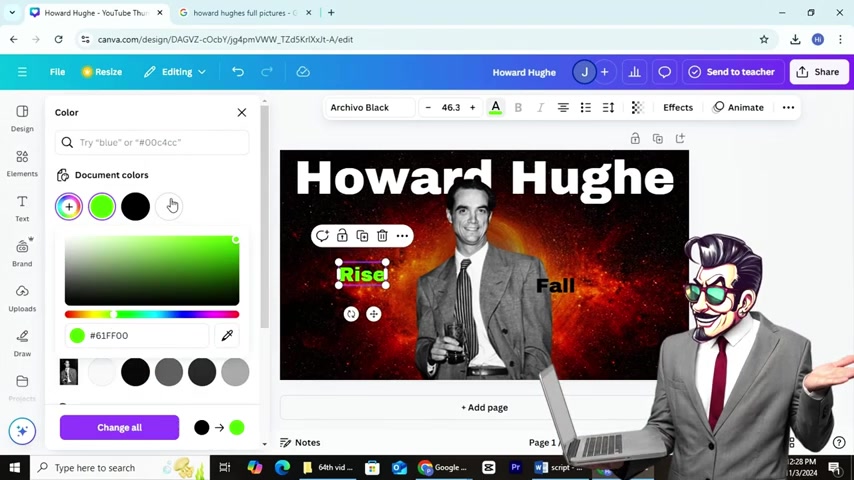The height and width of the screenshot is (480, 854).
Task: Close the Color panel
Action: [x=242, y=112]
